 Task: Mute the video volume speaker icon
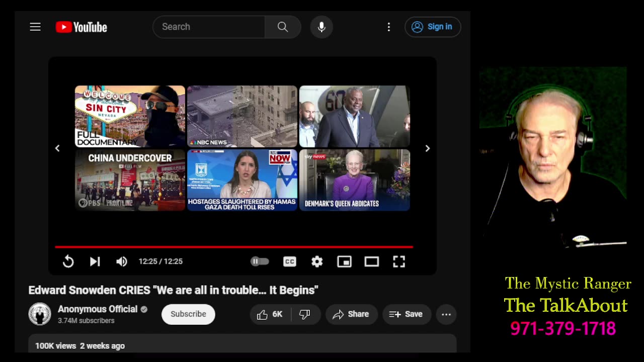(122, 261)
